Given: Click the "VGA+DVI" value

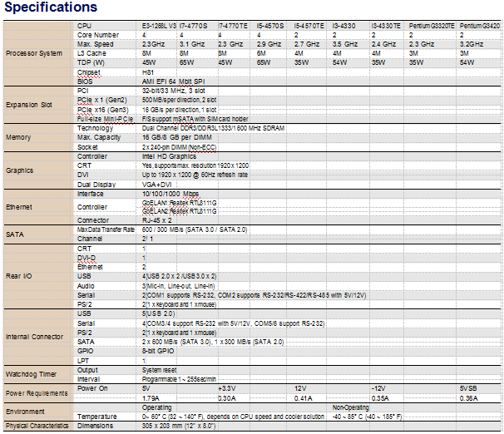Looking at the screenshot, I should pos(157,185).
